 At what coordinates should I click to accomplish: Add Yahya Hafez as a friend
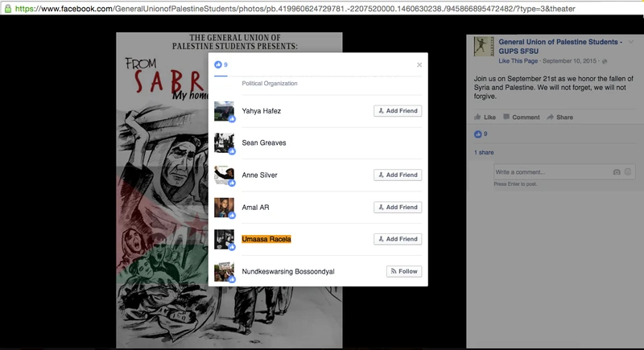click(398, 111)
